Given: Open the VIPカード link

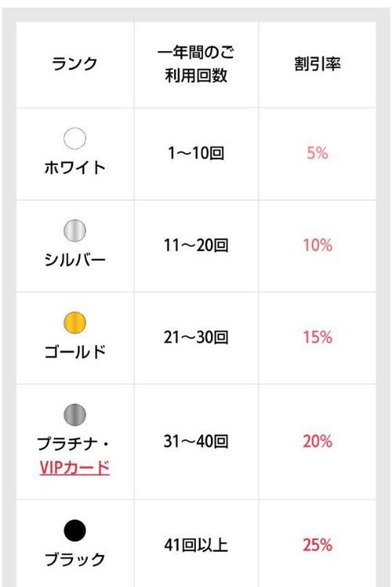Looking at the screenshot, I should tap(74, 468).
